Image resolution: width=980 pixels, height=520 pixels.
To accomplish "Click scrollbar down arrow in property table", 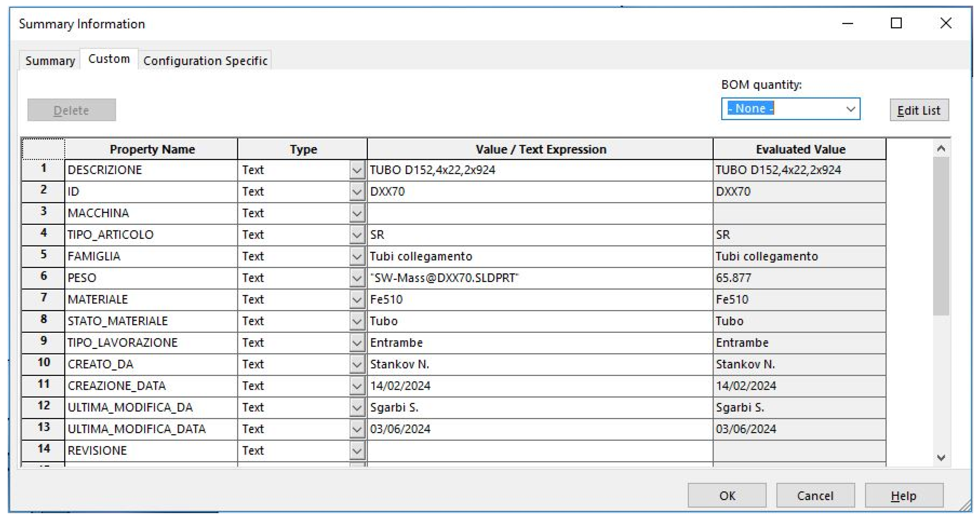I will (941, 458).
